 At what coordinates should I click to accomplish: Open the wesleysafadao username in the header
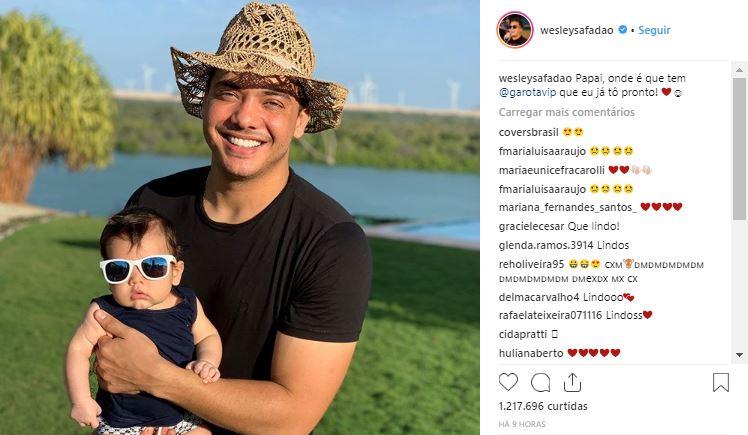[x=577, y=30]
